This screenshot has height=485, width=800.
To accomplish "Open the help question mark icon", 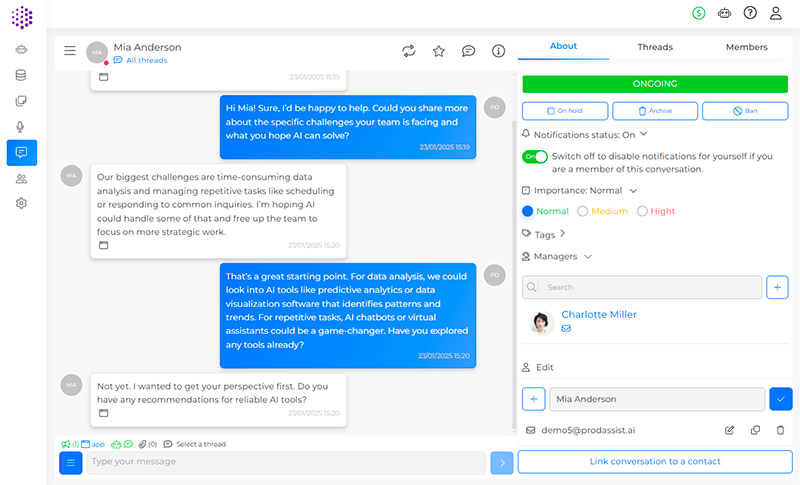I will [750, 13].
